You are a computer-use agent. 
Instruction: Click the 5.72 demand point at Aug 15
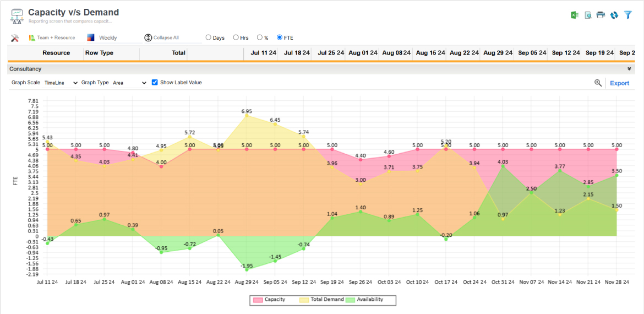pos(190,137)
